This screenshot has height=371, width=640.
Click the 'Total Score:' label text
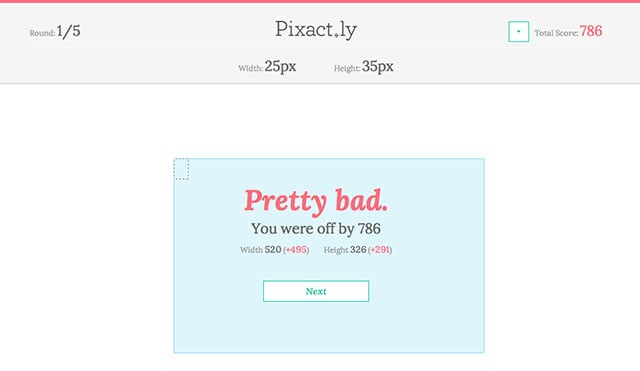[556, 33]
